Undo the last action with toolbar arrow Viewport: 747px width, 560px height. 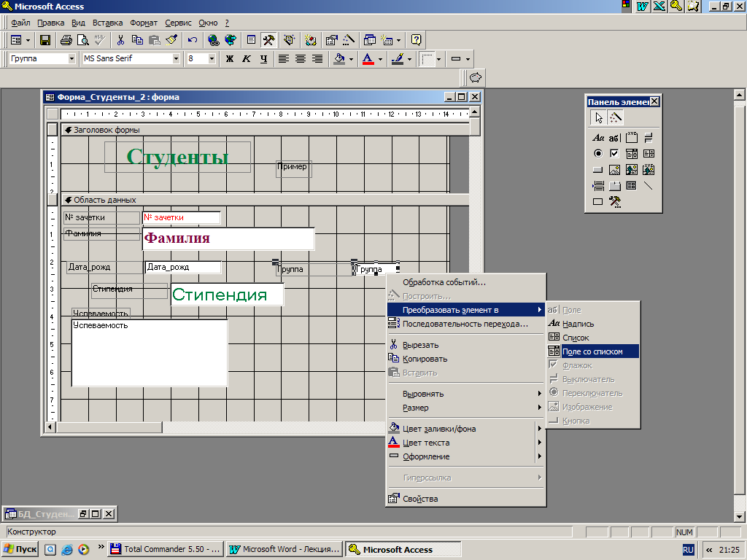tap(193, 40)
